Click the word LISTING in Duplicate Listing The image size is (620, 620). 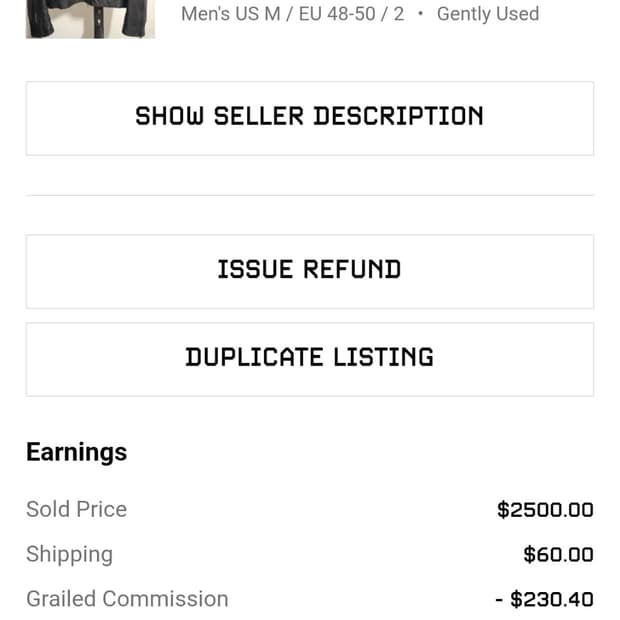(x=384, y=358)
